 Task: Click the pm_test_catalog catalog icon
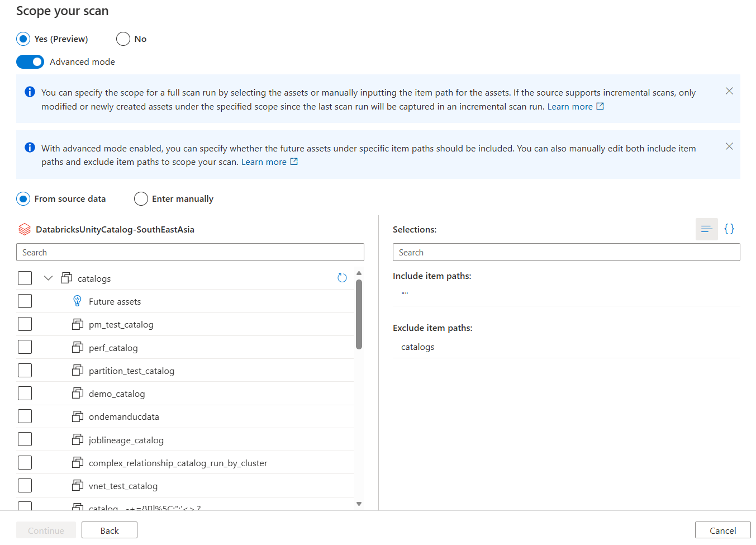tap(78, 324)
